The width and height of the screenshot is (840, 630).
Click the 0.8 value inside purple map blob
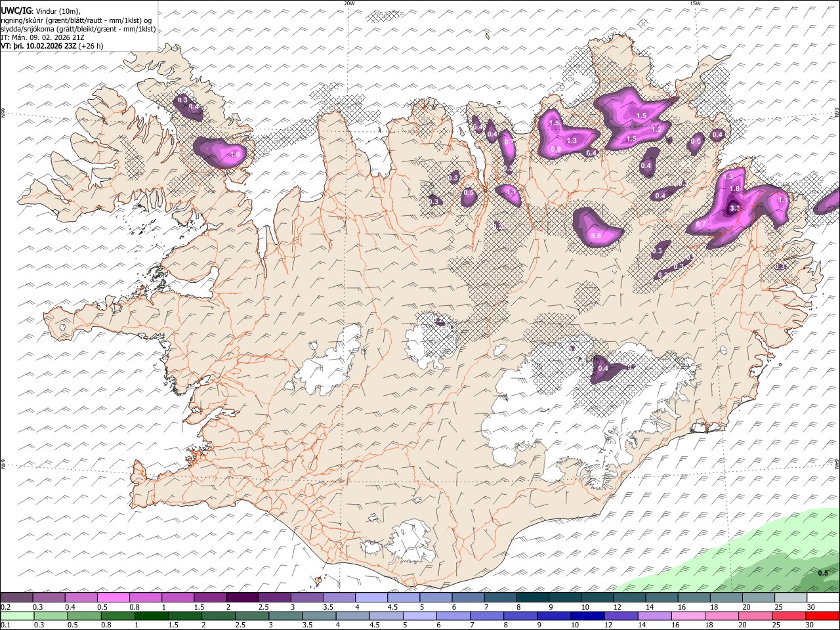pyautogui.click(x=596, y=236)
